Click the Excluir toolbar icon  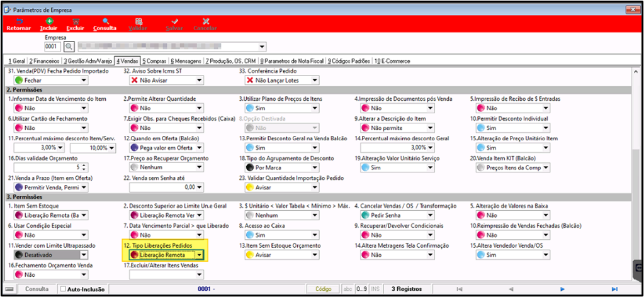[76, 21]
